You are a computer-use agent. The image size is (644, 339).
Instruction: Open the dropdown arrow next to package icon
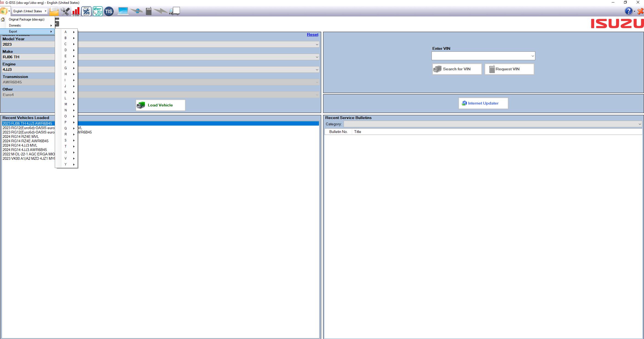(x=9, y=11)
